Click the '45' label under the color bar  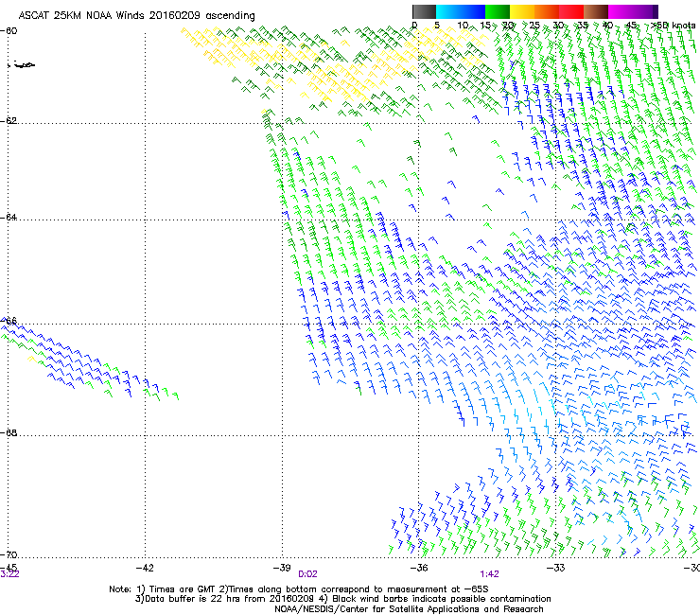(x=630, y=26)
